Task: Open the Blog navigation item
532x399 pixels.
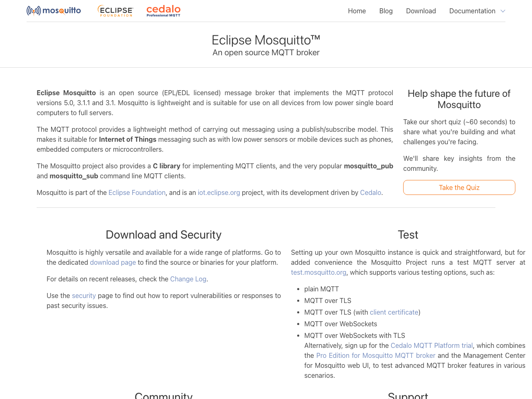Action: [x=386, y=10]
